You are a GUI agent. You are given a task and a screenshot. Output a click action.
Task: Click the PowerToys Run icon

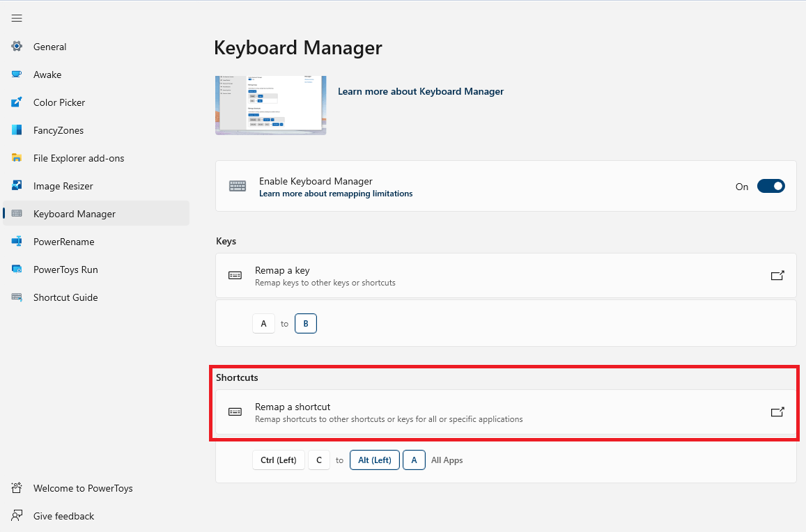[x=17, y=269]
